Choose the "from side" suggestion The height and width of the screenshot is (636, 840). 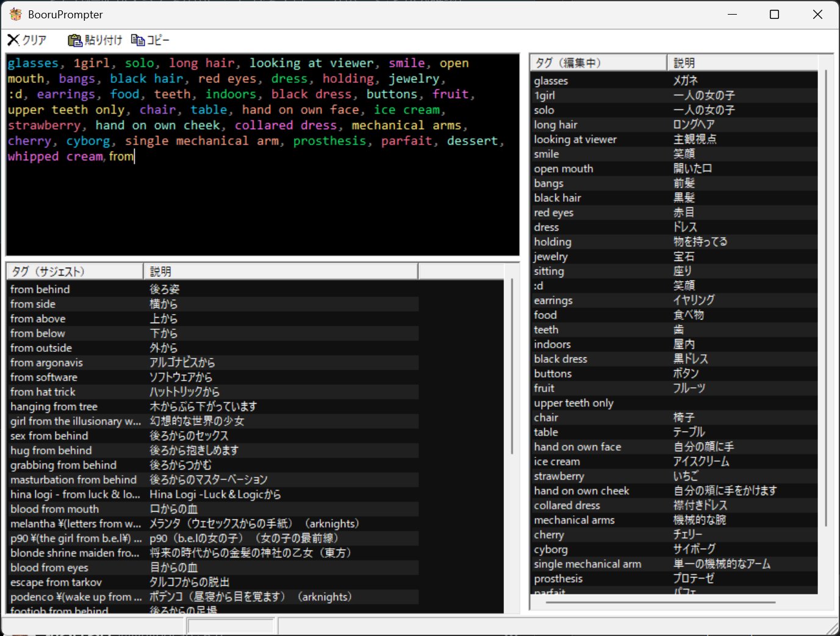click(212, 304)
